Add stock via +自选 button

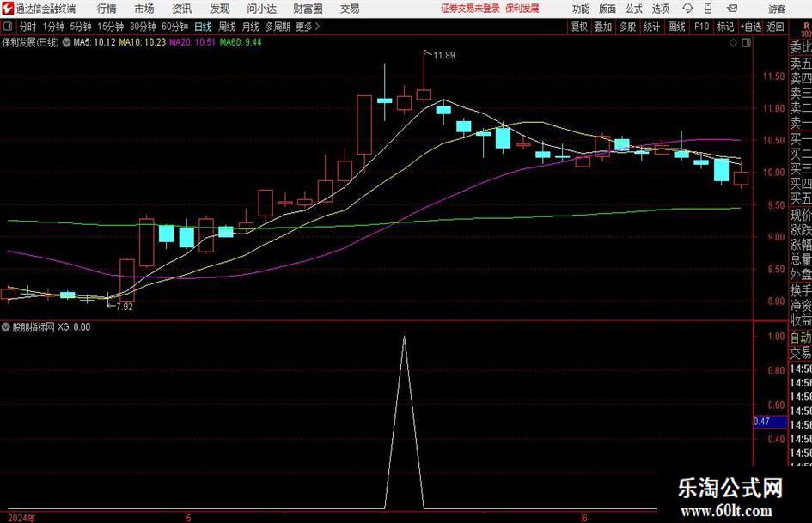pos(750,27)
